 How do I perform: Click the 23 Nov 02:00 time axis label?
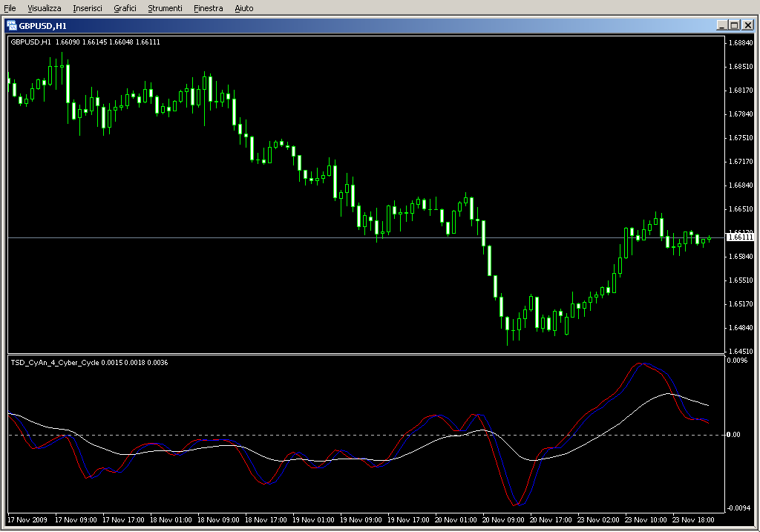click(x=598, y=520)
